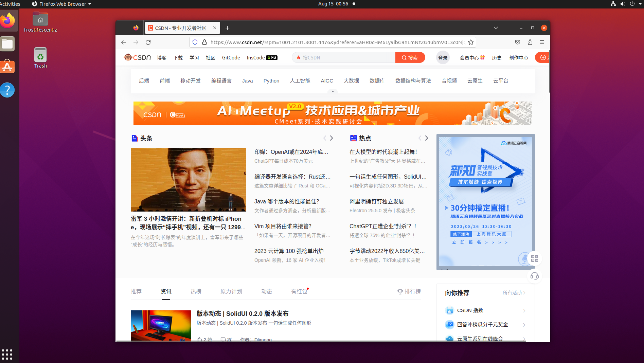Expand the CSDN 指数 sidebar entry
Viewport: 644px width, 363px height.
[524, 310]
